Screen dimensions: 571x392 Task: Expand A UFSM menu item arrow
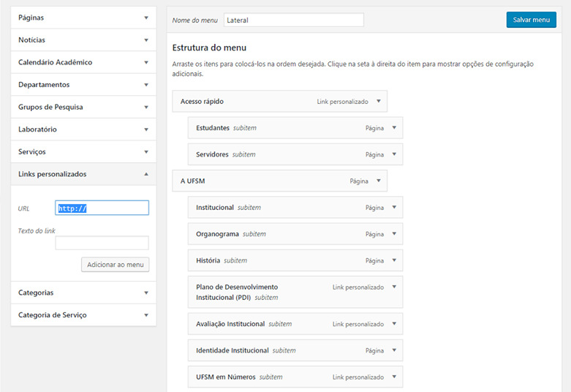378,181
